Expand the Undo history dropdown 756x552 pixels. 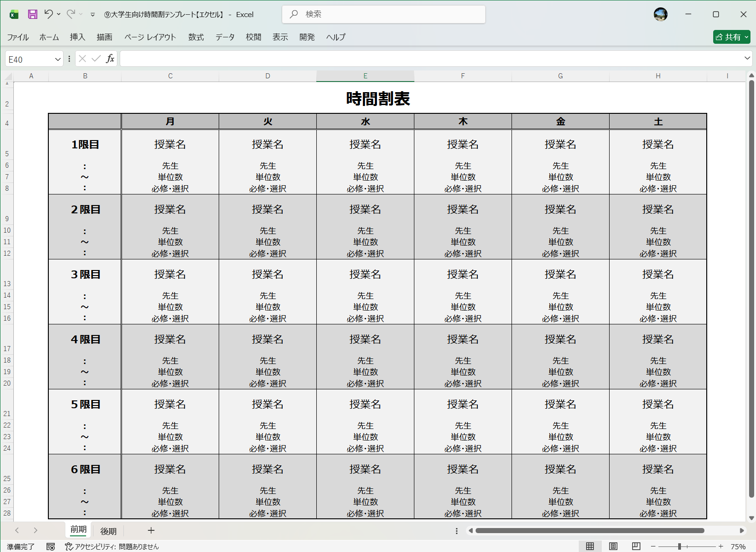[58, 14]
